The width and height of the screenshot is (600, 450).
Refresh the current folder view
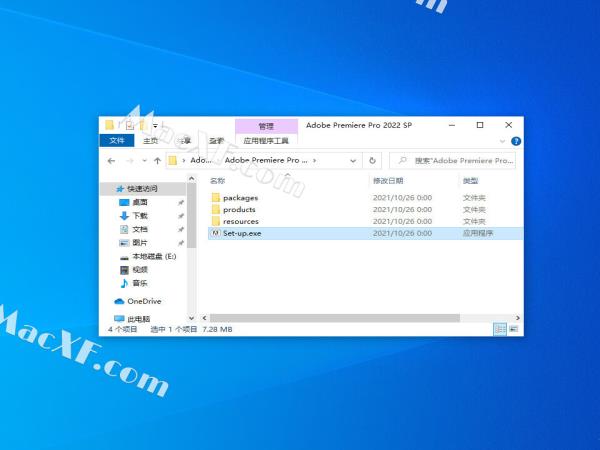point(372,161)
